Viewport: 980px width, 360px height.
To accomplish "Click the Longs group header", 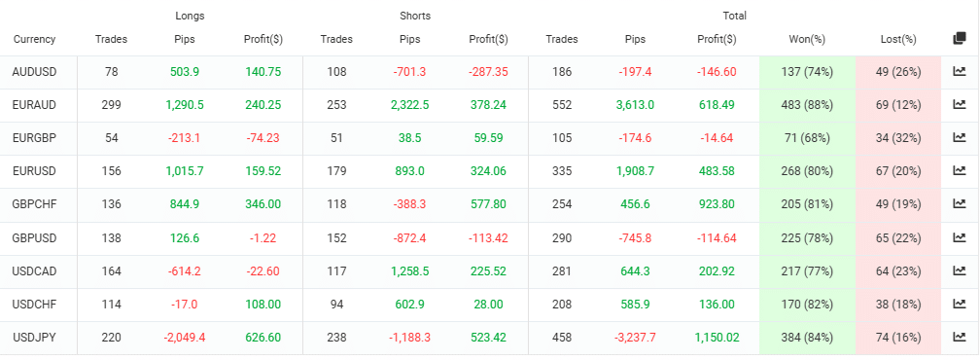I will click(x=190, y=16).
